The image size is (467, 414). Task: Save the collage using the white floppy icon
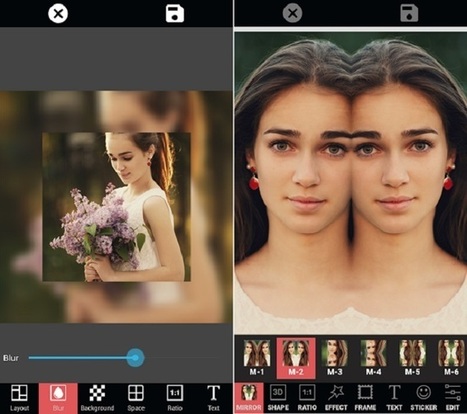pyautogui.click(x=175, y=13)
